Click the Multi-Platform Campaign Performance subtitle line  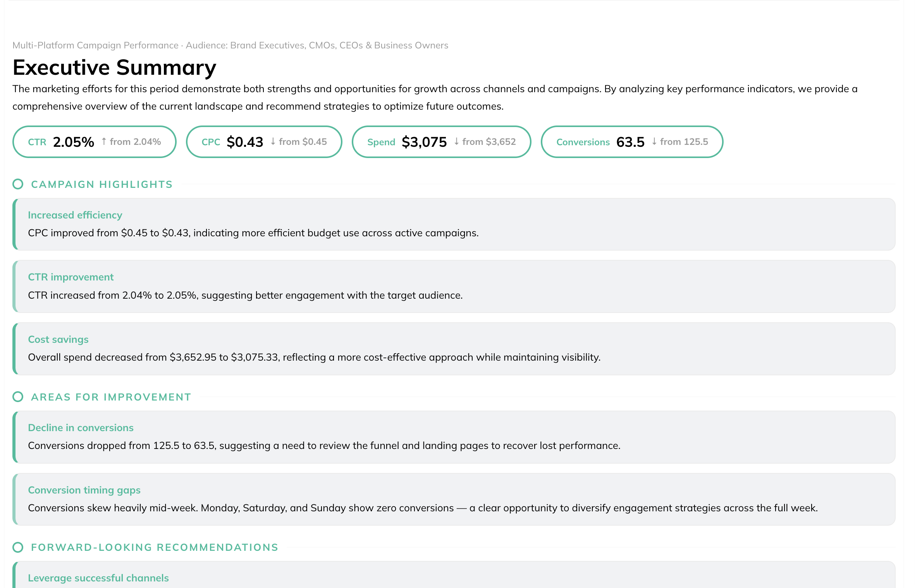coord(230,45)
